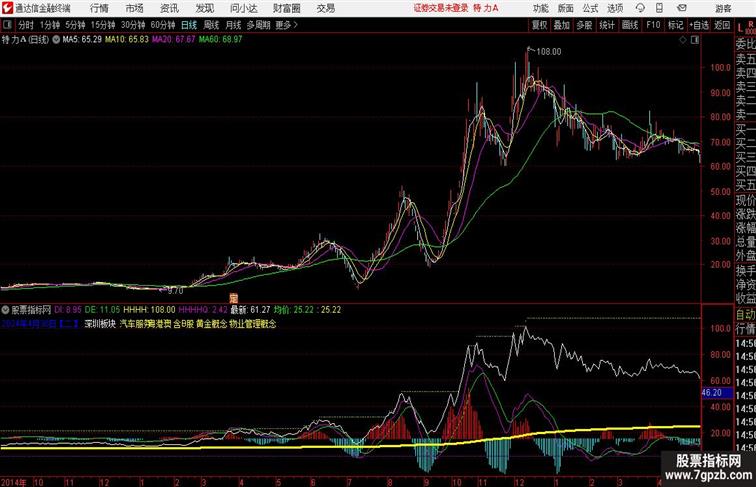
Task: Click the 物业管理概念 concept label
Action: (253, 324)
